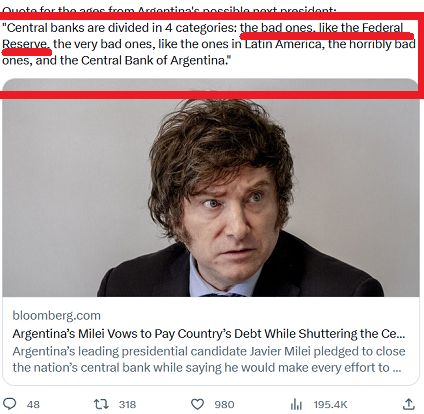424x414 pixels.
Task: Open the bloomberg.com source link
Action: pos(56,315)
